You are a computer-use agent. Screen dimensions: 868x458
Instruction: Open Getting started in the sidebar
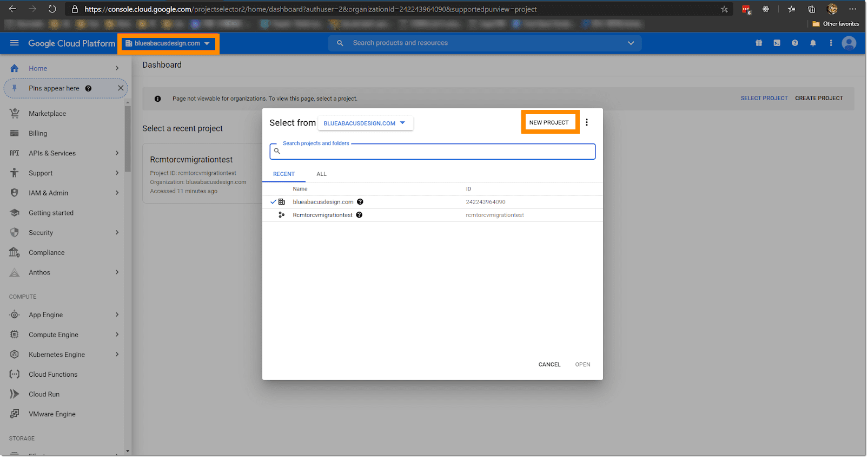51,213
